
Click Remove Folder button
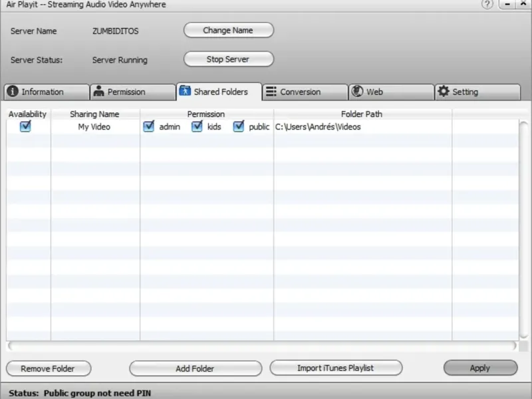click(49, 368)
